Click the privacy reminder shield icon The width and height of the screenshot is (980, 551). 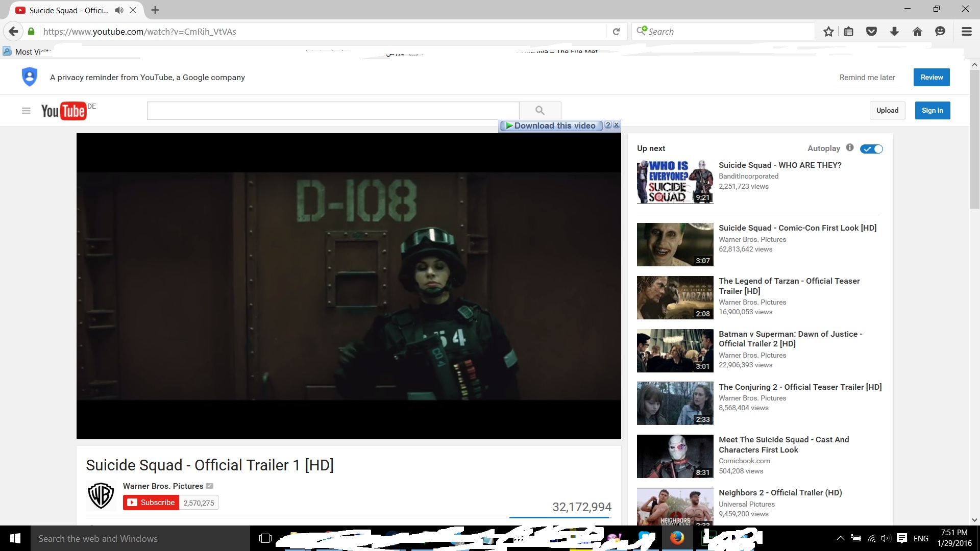pos(30,77)
